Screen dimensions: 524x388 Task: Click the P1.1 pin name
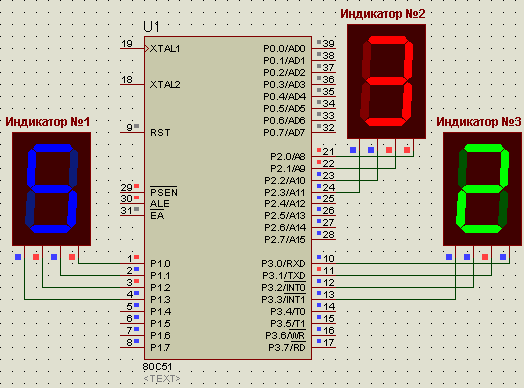tap(160, 276)
